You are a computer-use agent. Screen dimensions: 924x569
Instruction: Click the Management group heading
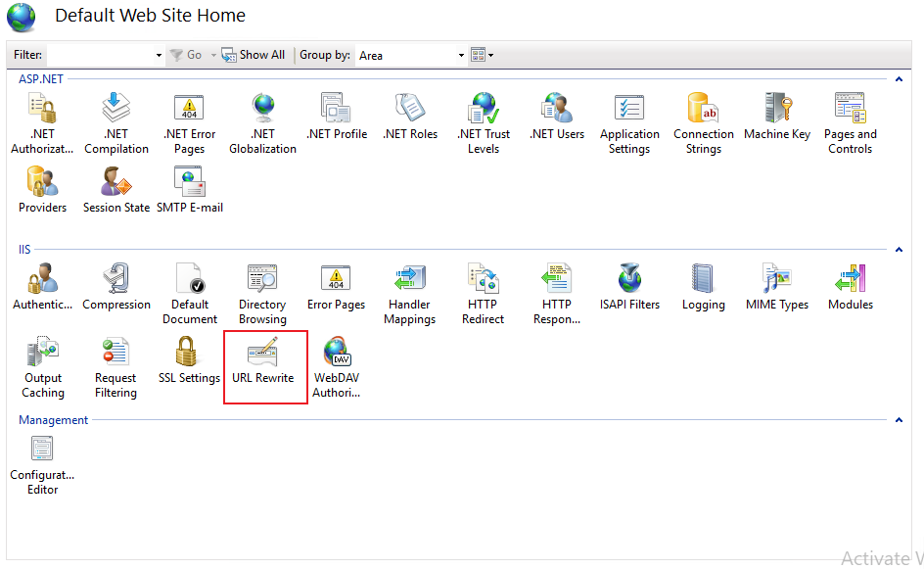coord(53,420)
